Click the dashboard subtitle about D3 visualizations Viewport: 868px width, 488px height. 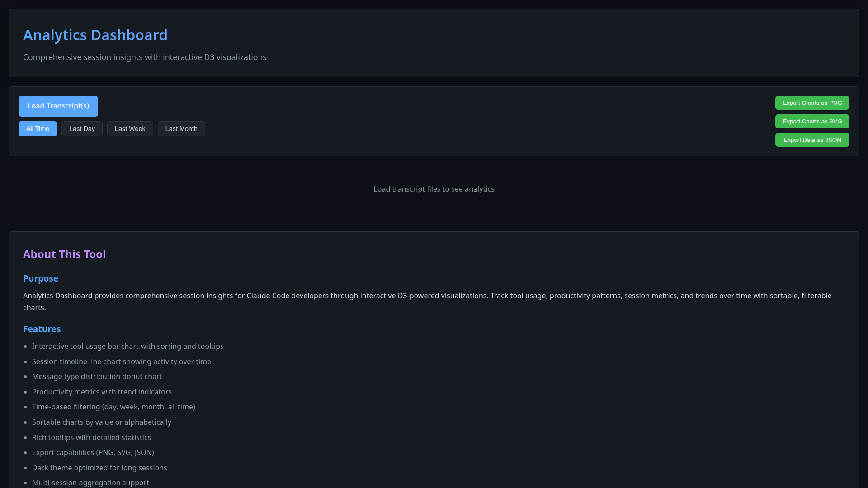tap(145, 57)
